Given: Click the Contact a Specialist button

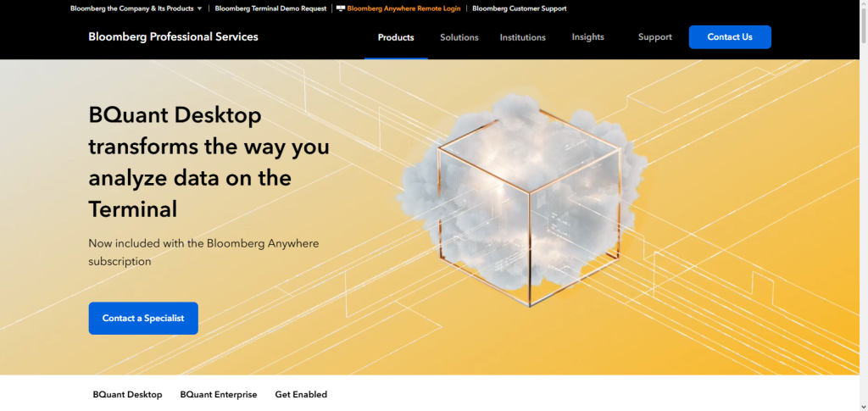Looking at the screenshot, I should (x=143, y=318).
